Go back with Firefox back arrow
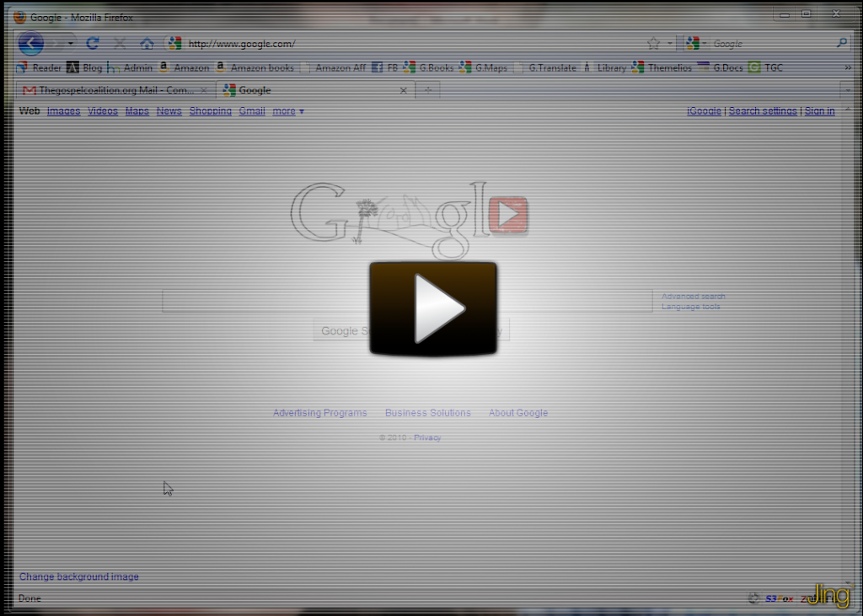The image size is (863, 616). tap(31, 44)
